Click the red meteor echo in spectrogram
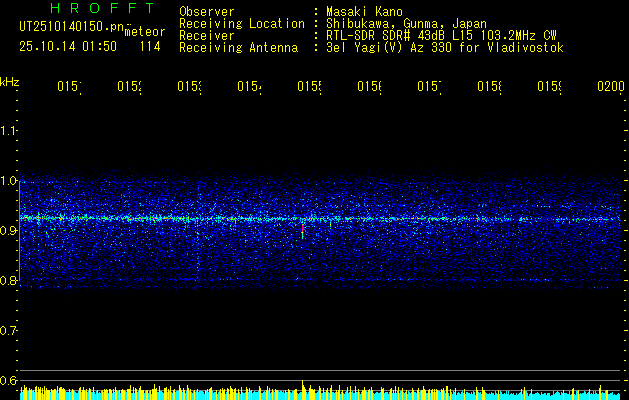Image resolution: width=629 pixels, height=400 pixels. (x=302, y=229)
